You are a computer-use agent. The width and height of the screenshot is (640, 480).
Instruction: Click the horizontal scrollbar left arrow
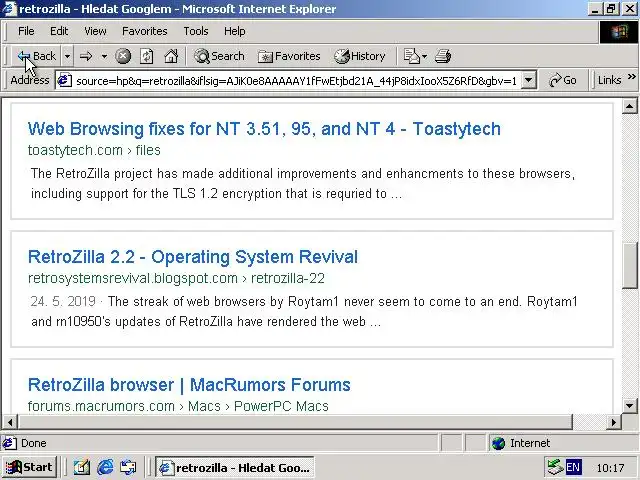point(10,422)
